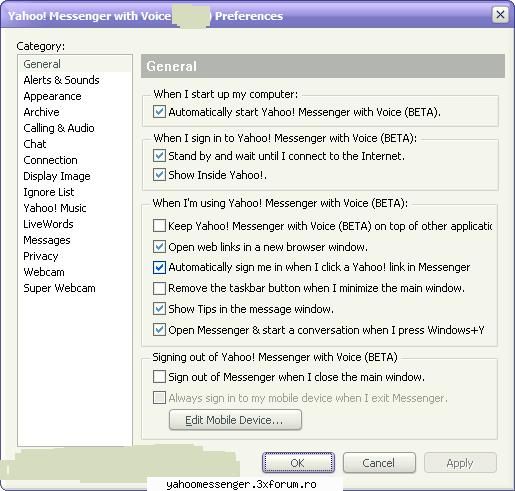
Task: Go to the Privacy category
Action: tap(41, 256)
